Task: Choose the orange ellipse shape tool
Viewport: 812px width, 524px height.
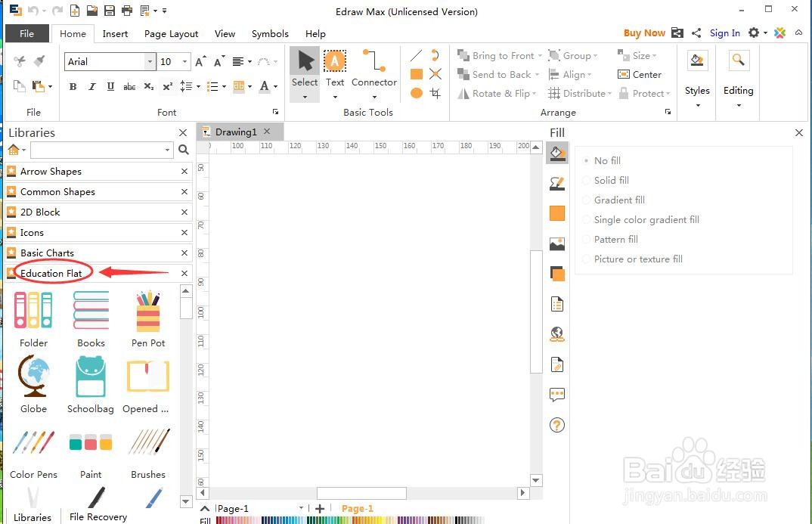Action: pos(416,93)
